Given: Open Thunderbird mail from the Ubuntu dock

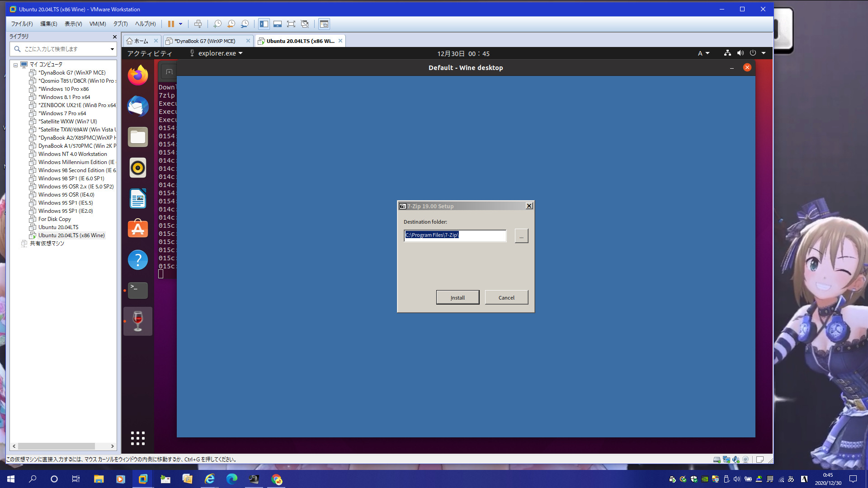Looking at the screenshot, I should coord(138,106).
